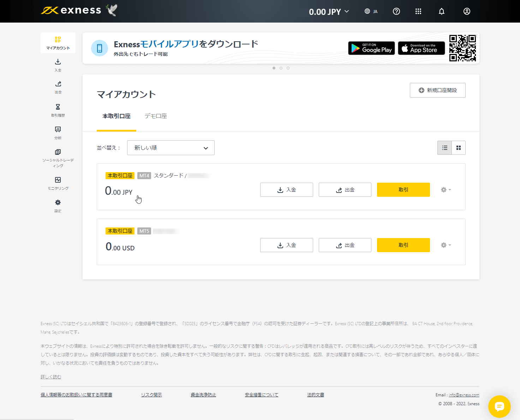Switch account display to grid view
Viewport: 520px width, 420px height.
pos(458,147)
